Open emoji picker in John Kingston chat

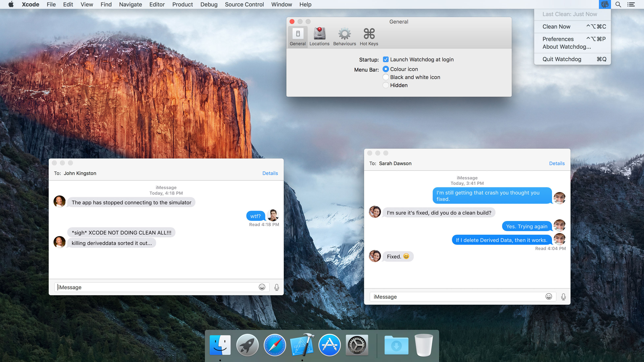click(262, 287)
